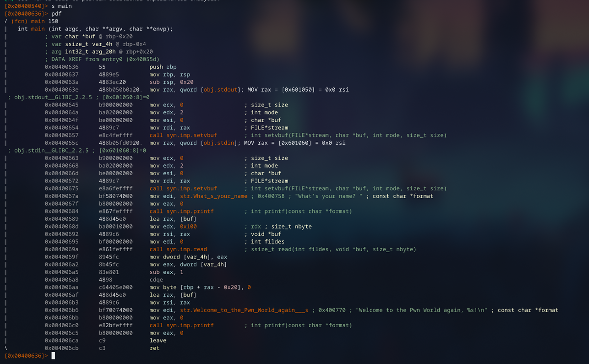Click the 'int fildes' comment
Viewport: 589px width, 364px height.
coord(268,242)
